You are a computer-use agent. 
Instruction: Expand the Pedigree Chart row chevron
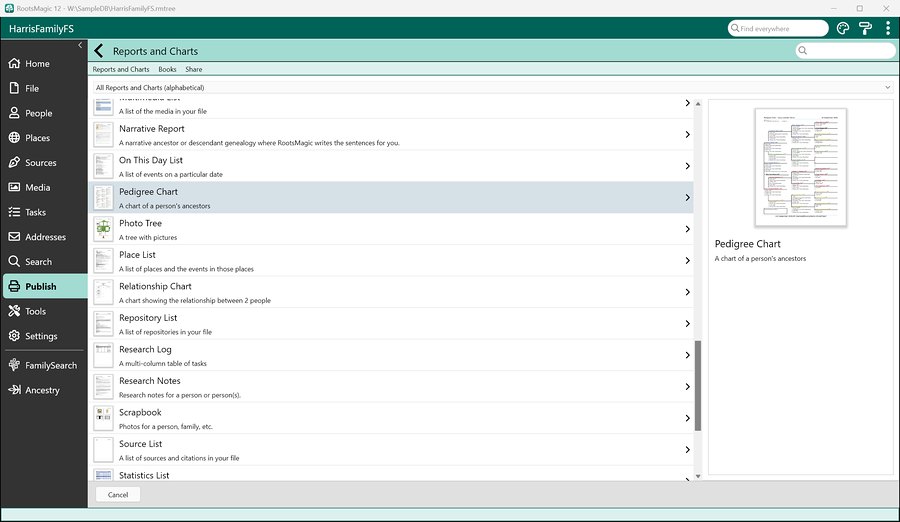687,198
